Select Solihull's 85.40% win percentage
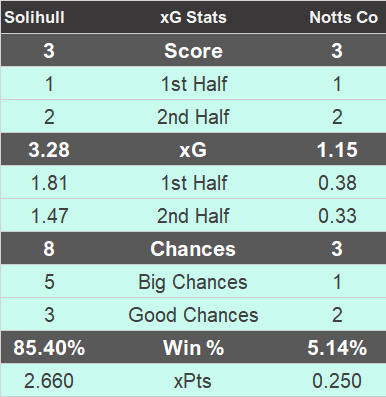Screen dimensions: 386x397 [x=49, y=348]
